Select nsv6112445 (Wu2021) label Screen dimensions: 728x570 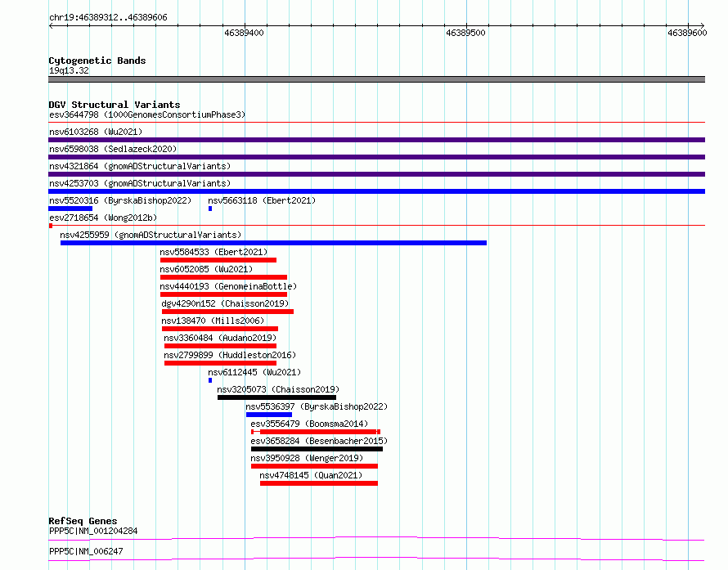(x=254, y=372)
